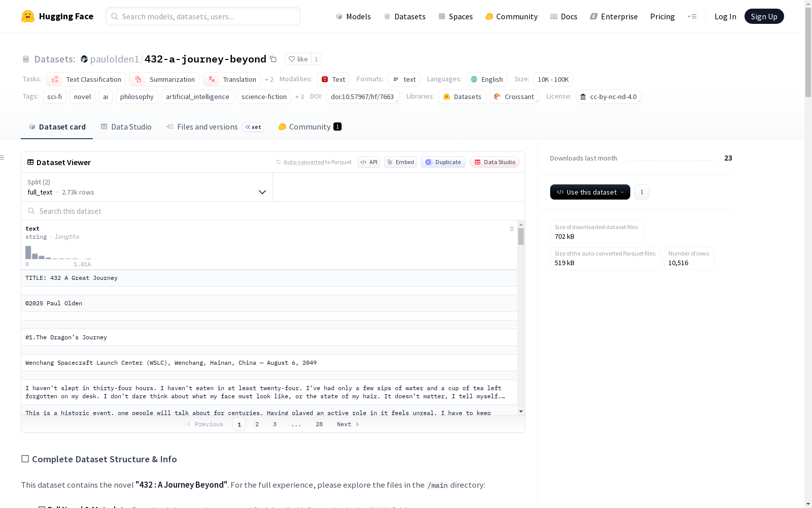The image size is (812, 508).
Task: Open the Split full_text dropdown
Action: (x=147, y=187)
